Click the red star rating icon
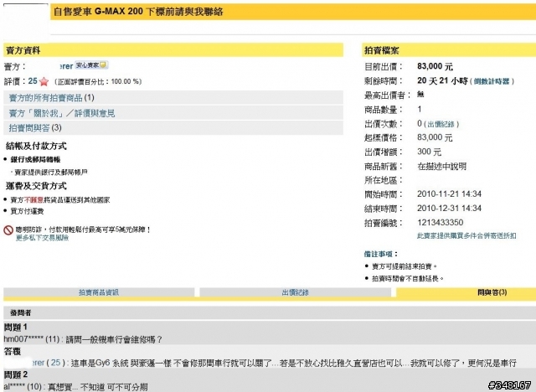The width and height of the screenshot is (536, 392). point(44,82)
